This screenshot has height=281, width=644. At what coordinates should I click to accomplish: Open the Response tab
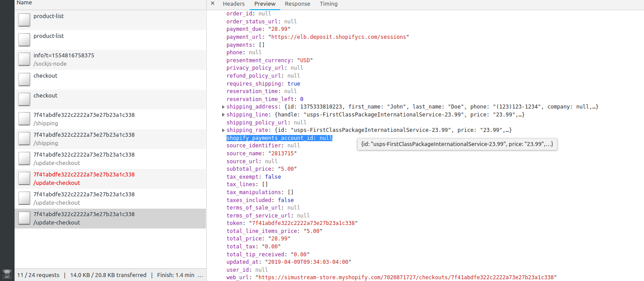click(x=298, y=4)
